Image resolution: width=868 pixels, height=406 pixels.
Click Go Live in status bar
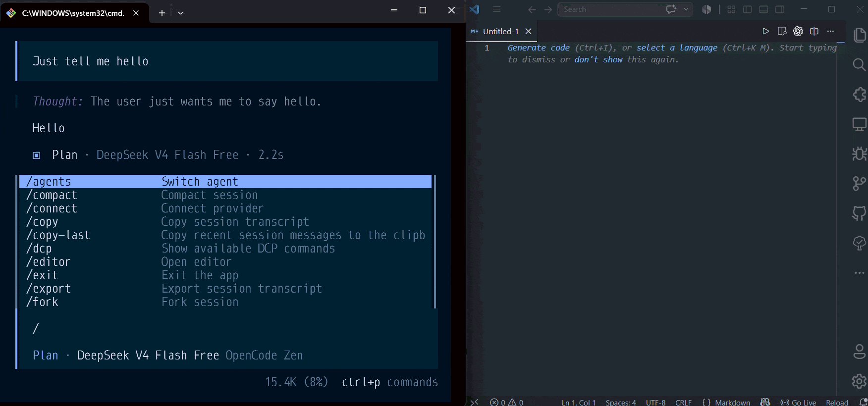[798, 402]
